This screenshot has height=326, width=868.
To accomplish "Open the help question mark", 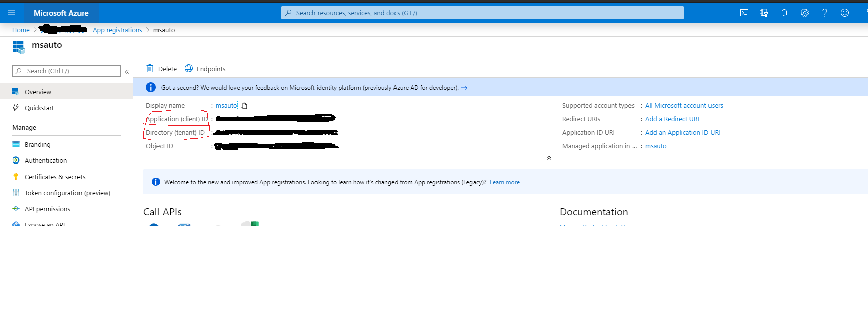I will click(825, 13).
